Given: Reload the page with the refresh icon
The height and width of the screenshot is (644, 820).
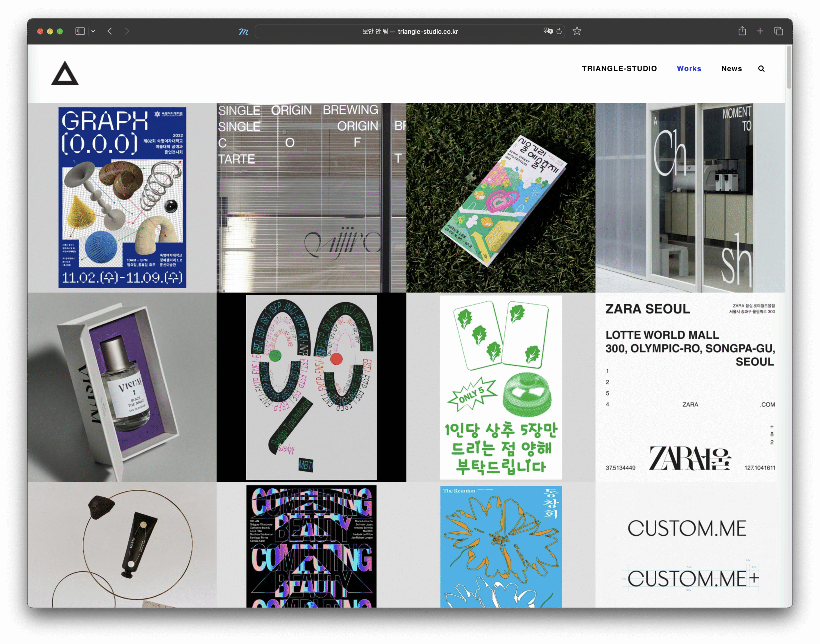Looking at the screenshot, I should click(559, 31).
